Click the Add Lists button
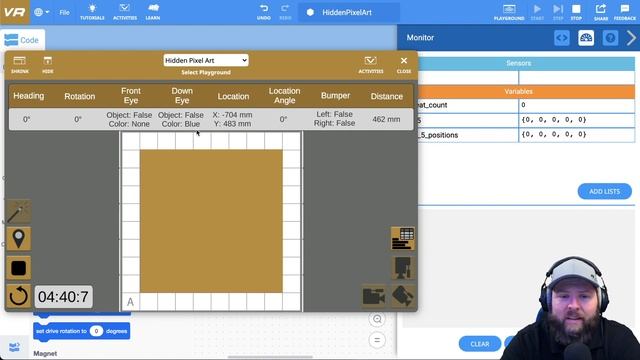This screenshot has width=640, height=360. point(604,191)
